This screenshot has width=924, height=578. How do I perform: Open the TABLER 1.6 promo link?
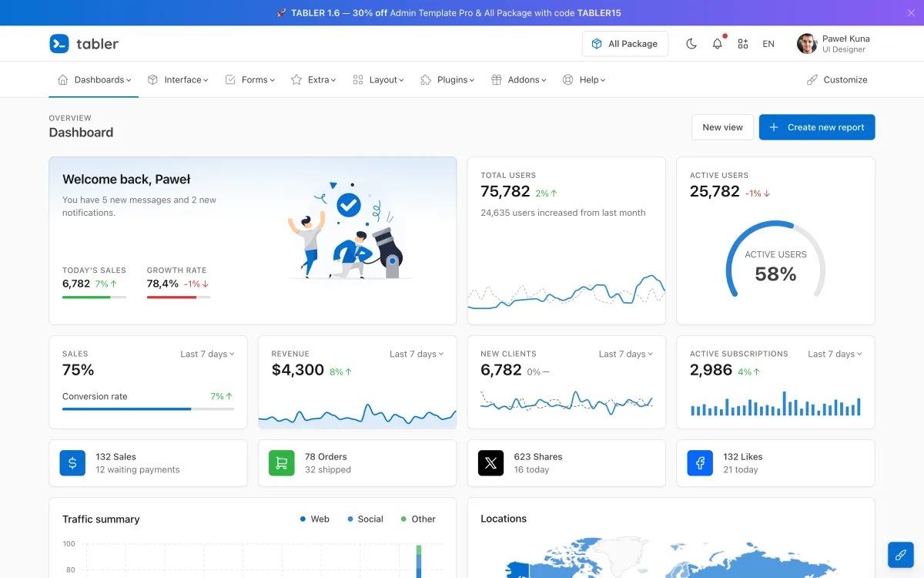pos(449,13)
